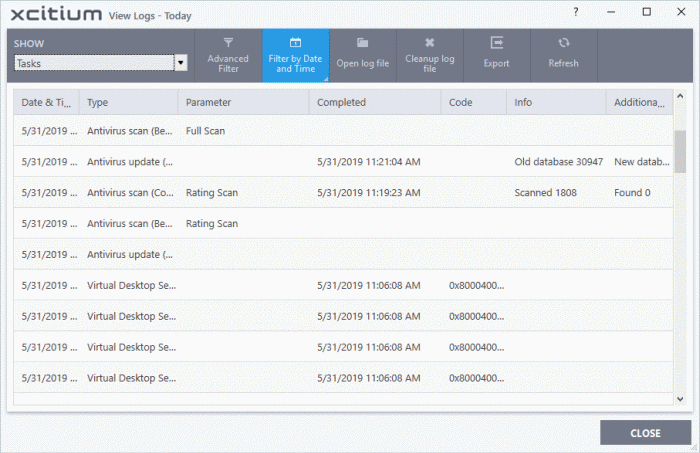Sort by Info column header

[556, 103]
